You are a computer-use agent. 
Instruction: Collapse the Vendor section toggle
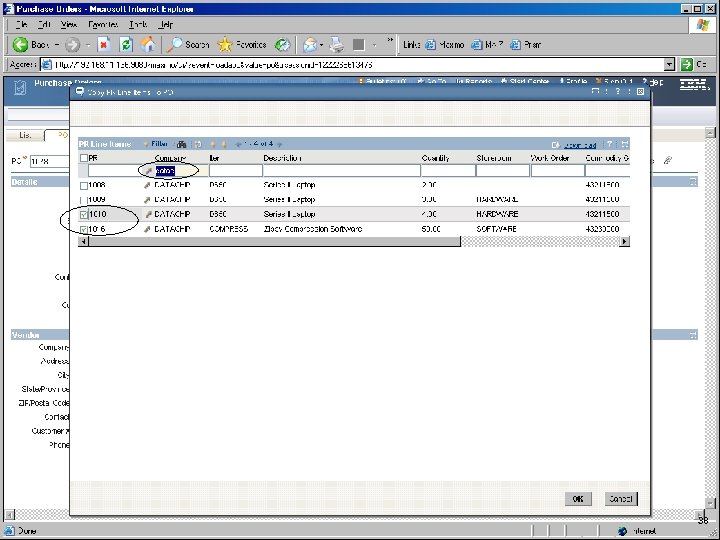[693, 335]
